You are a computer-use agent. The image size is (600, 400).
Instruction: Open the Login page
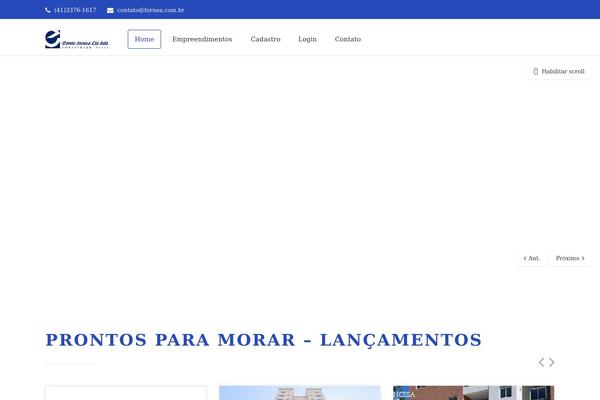coord(308,39)
